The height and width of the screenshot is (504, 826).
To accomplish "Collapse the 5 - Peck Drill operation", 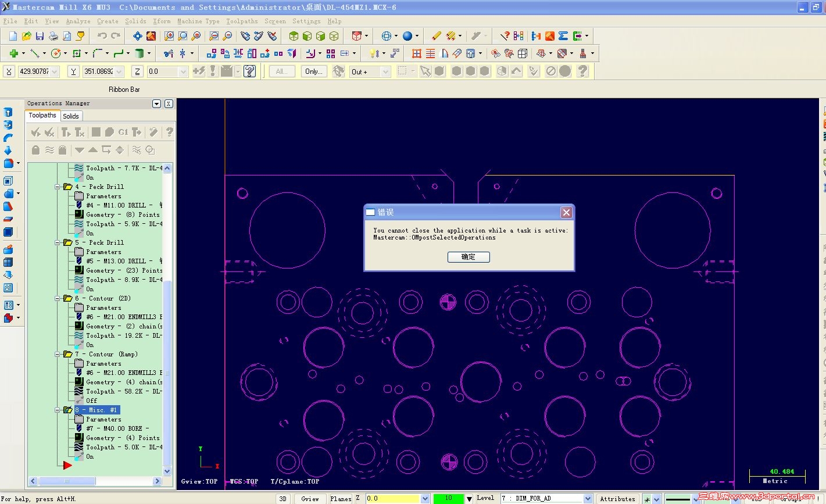I will [58, 242].
